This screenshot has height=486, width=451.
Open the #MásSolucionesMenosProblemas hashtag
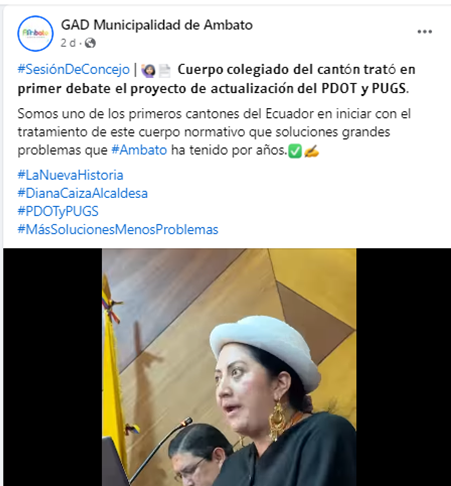(x=118, y=229)
